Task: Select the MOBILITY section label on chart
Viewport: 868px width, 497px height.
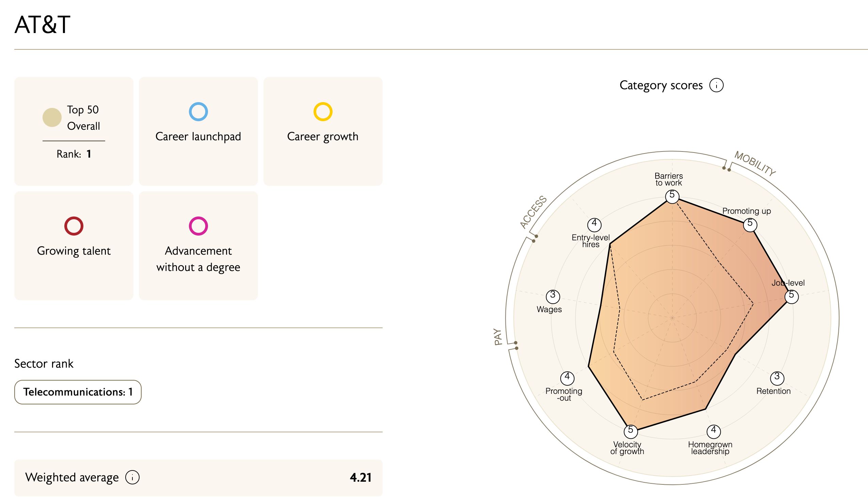Action: click(755, 163)
